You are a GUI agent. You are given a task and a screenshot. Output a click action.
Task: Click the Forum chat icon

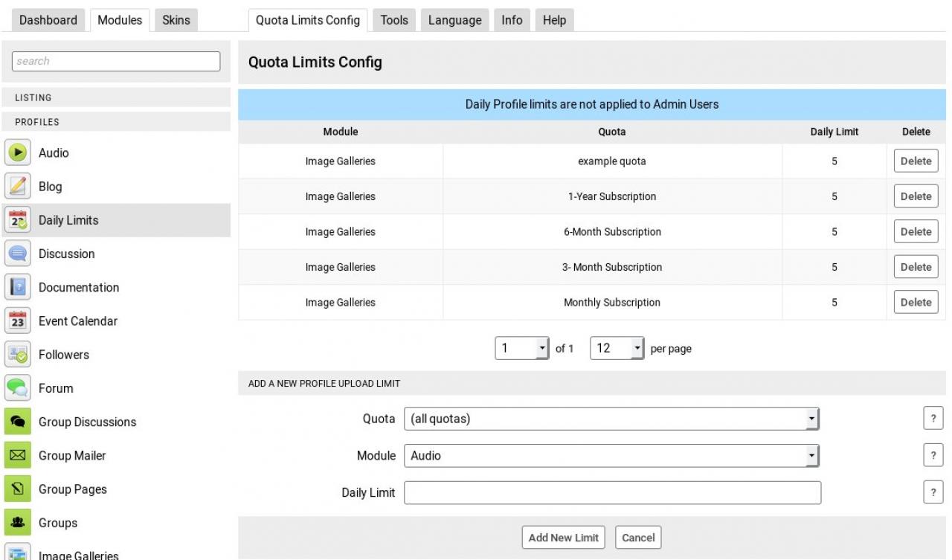(16, 388)
